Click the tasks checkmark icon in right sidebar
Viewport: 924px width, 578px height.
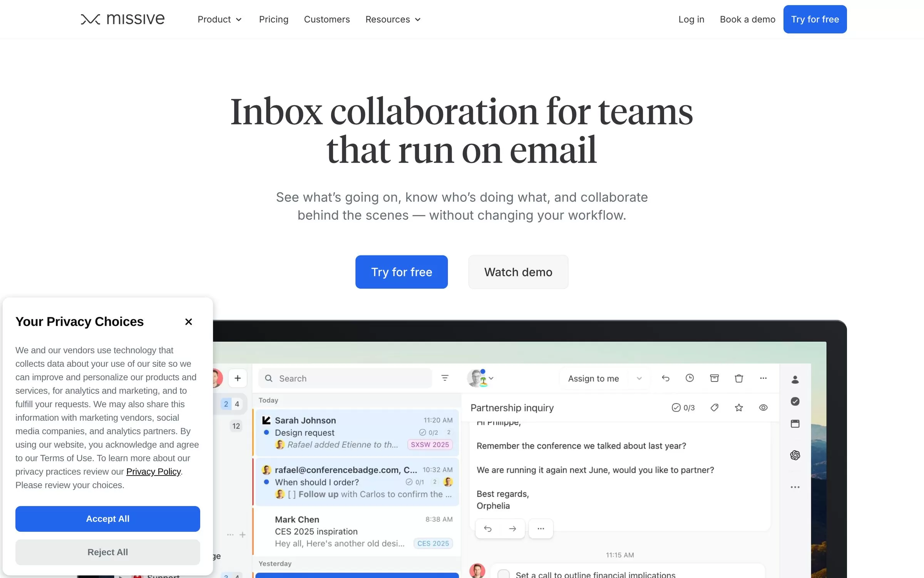(795, 402)
